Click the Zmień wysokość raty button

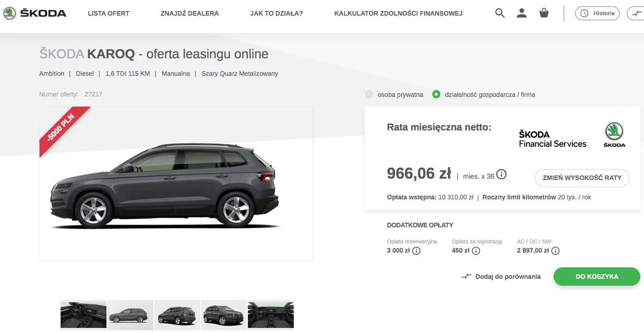pos(582,178)
